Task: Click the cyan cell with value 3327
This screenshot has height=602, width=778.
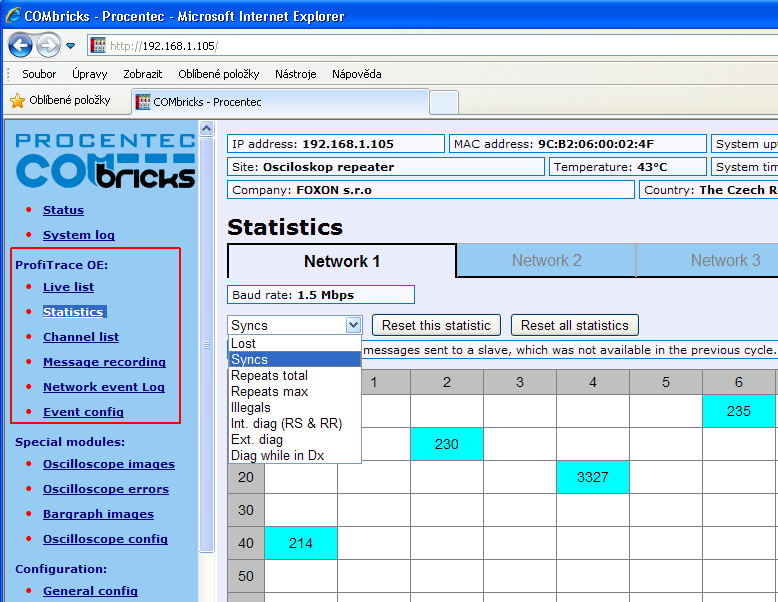Action: (x=592, y=477)
